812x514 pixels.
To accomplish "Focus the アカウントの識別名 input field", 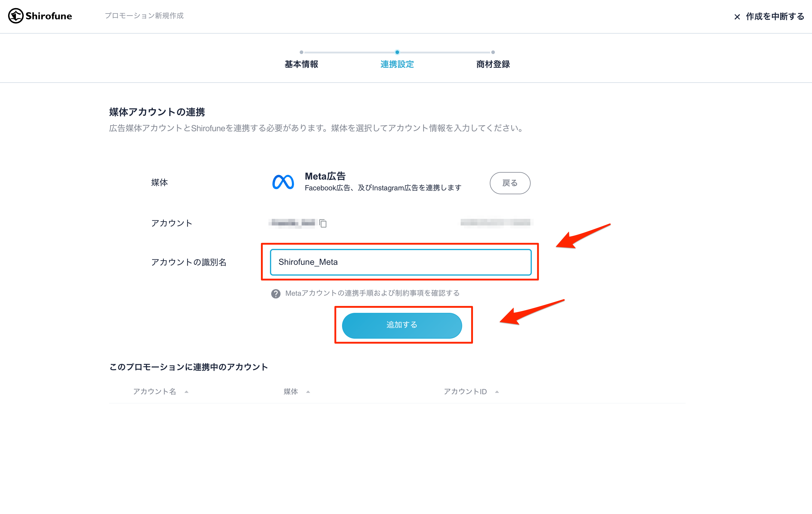I will [x=401, y=262].
